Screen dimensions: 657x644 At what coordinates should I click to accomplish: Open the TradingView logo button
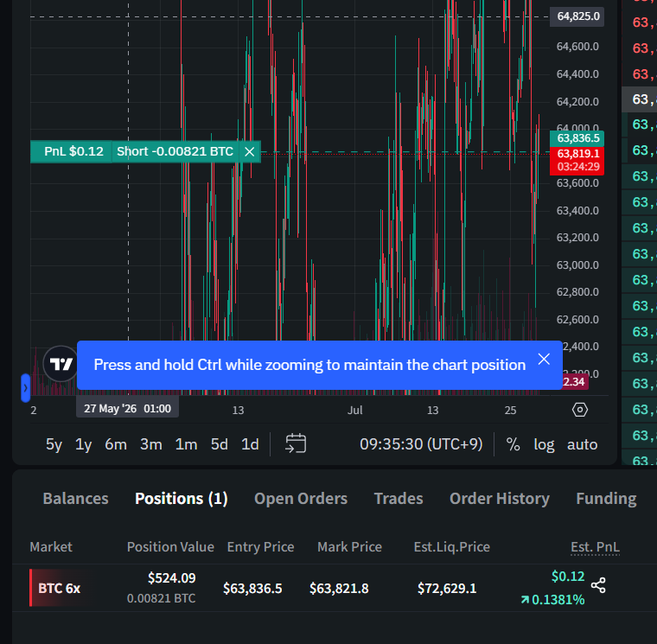click(61, 364)
